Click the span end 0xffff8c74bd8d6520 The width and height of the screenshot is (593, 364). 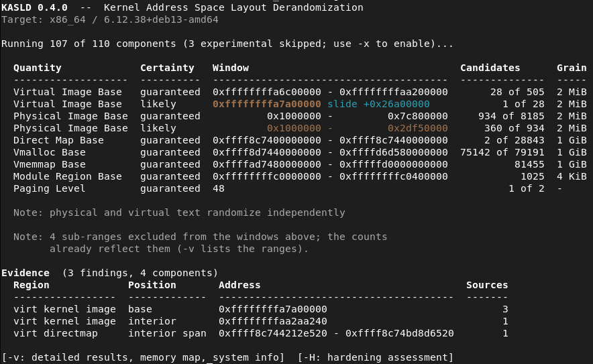(400, 333)
